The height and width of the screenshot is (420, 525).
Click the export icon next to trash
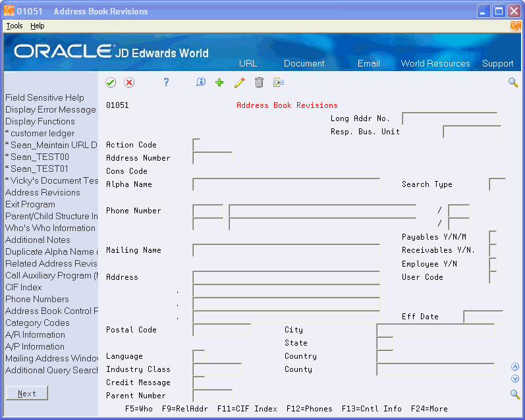[278, 82]
